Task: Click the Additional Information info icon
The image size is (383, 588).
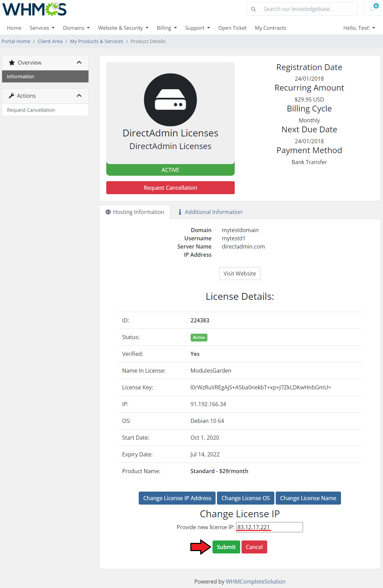Action: click(x=180, y=212)
